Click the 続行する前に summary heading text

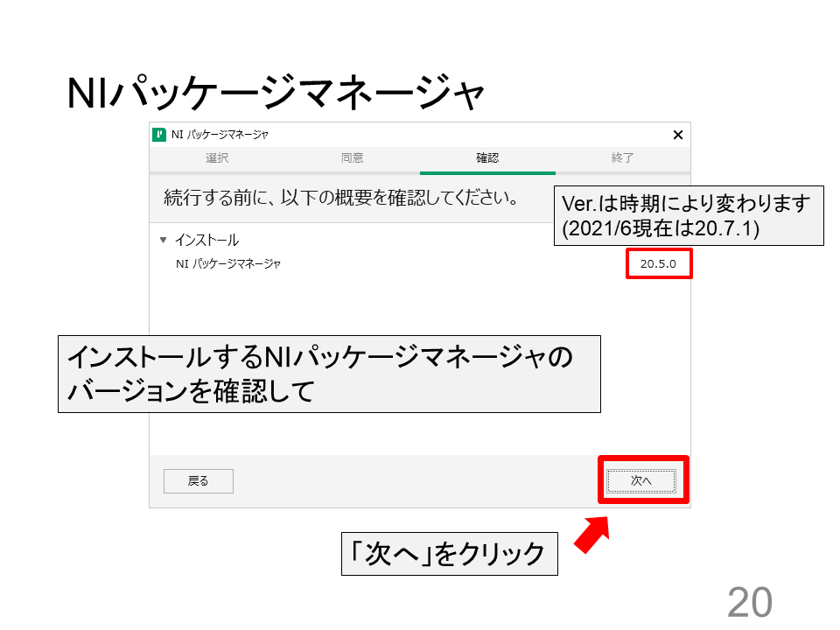[x=341, y=198]
